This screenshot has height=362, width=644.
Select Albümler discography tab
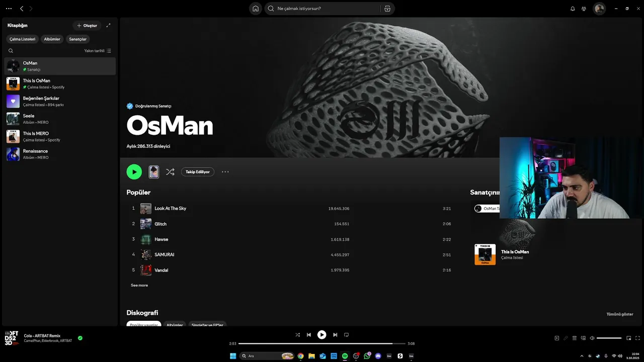[175, 325]
